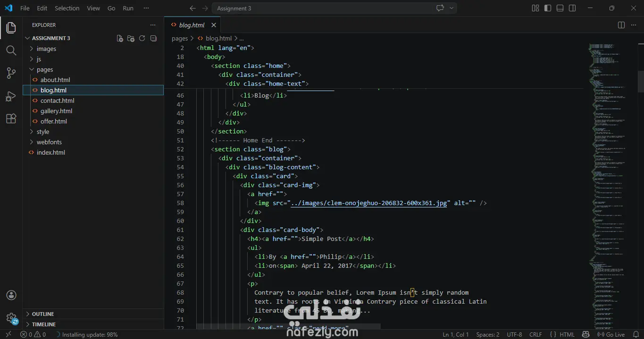
Task: Click the New File icon in Explorer
Action: point(120,38)
